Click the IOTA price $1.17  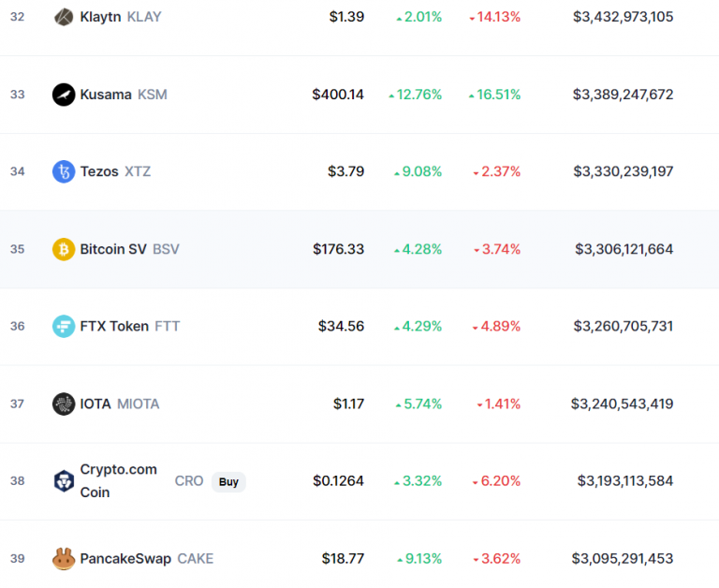[x=348, y=404]
